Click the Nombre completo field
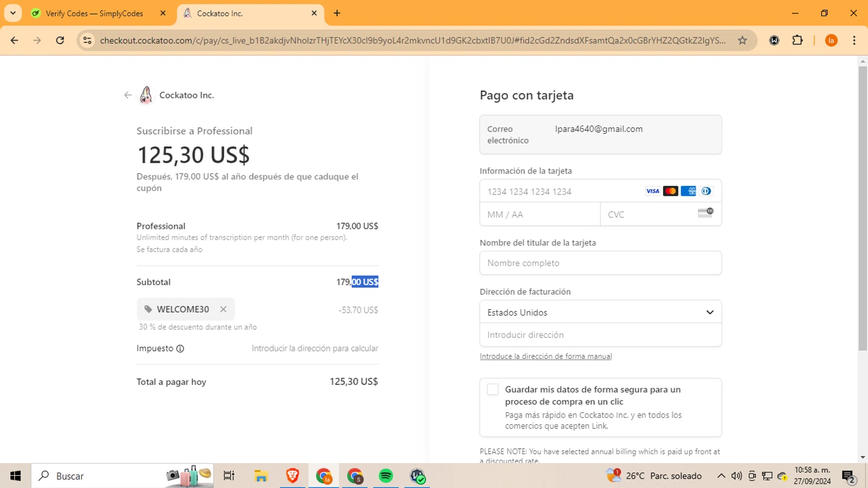This screenshot has width=868, height=488. (601, 263)
